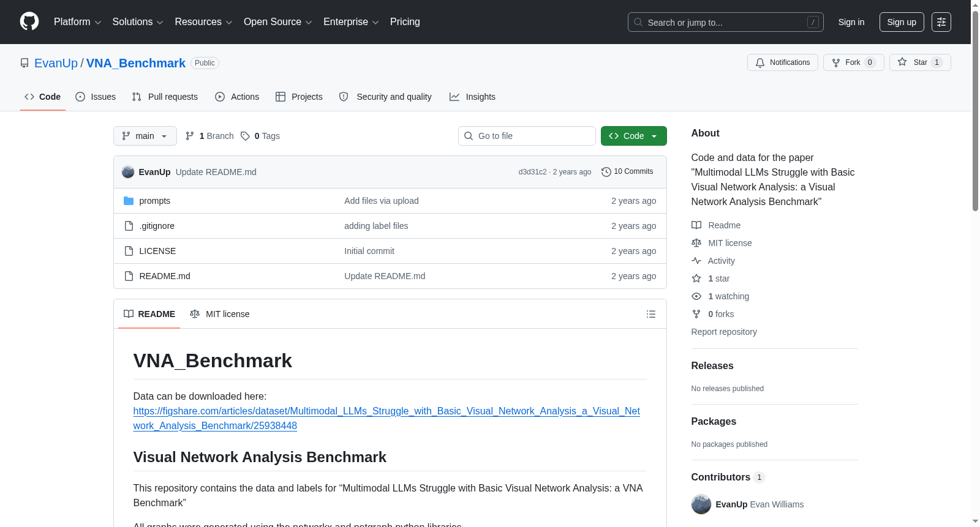980x527 pixels.
Task: Fork this repository
Action: click(853, 62)
